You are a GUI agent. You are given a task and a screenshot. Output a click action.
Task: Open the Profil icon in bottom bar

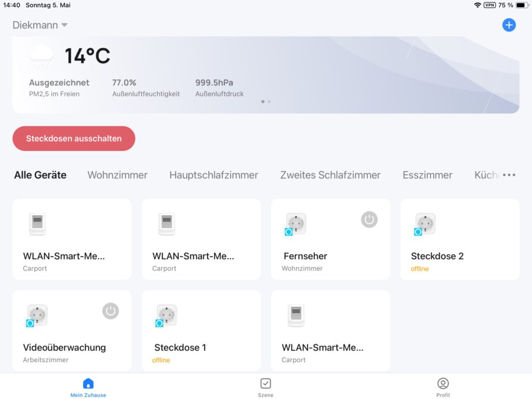click(x=443, y=383)
